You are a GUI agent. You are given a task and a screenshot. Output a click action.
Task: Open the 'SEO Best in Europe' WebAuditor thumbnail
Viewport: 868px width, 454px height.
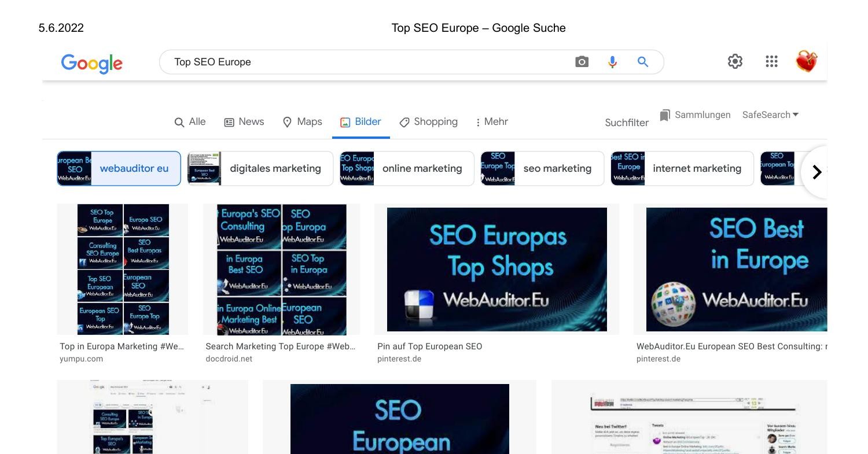735,269
